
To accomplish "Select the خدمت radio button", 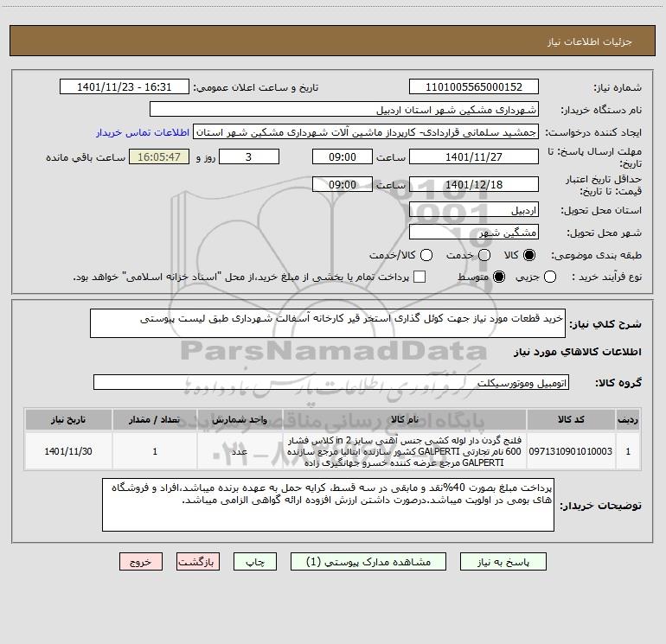I will 484,255.
